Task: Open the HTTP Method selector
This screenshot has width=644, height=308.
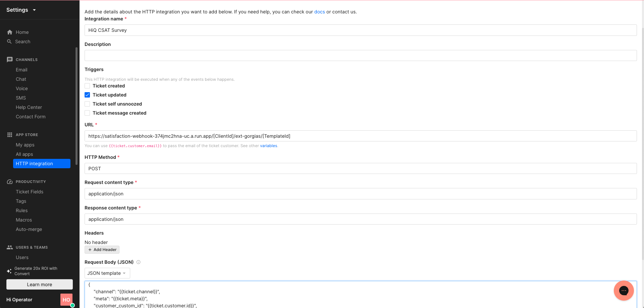Action: [x=360, y=169]
